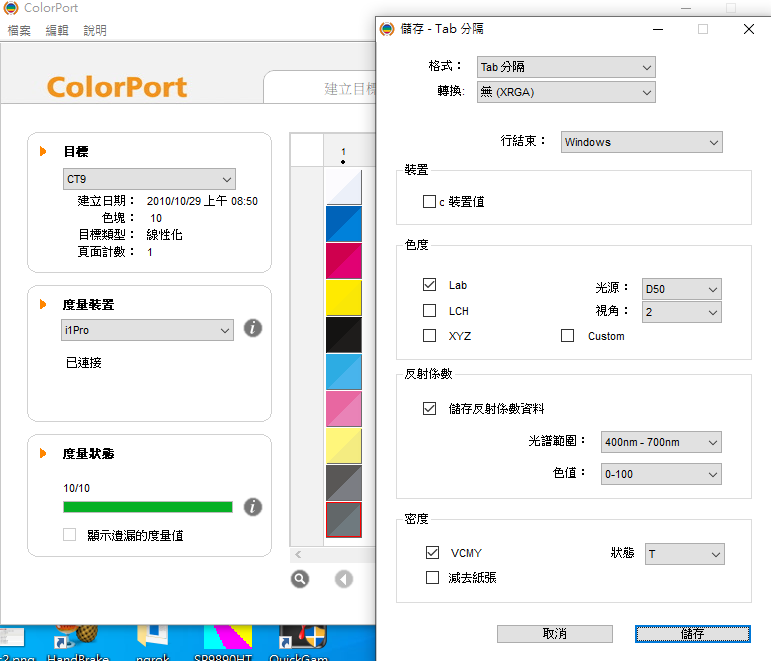Open the i1Pro device dropdown

(147, 330)
